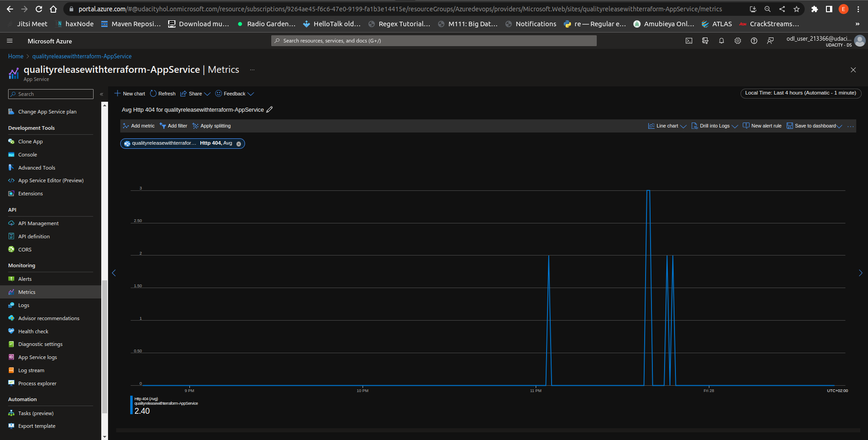Open portal settings gear
The width and height of the screenshot is (868, 440).
(x=738, y=41)
